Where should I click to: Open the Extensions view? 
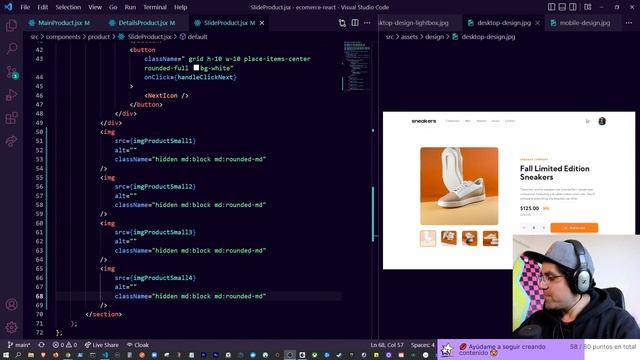tap(11, 118)
